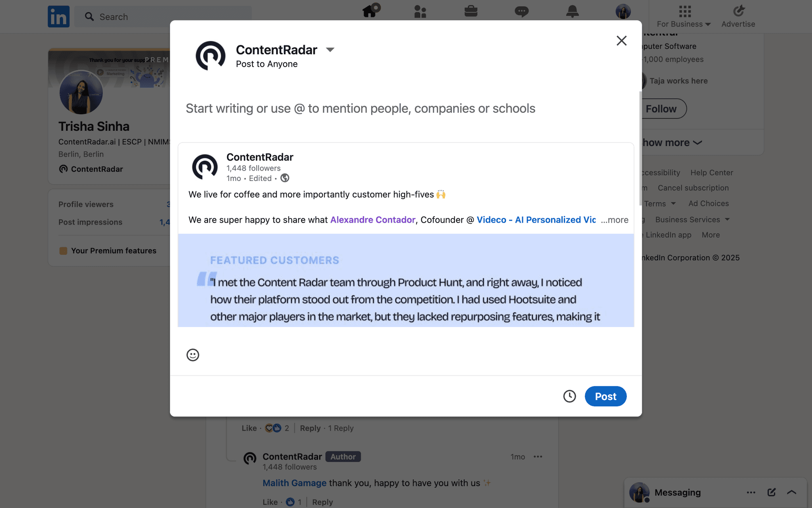This screenshot has width=812, height=508.
Task: Follow ContentRadar from the sidebar
Action: (661, 108)
